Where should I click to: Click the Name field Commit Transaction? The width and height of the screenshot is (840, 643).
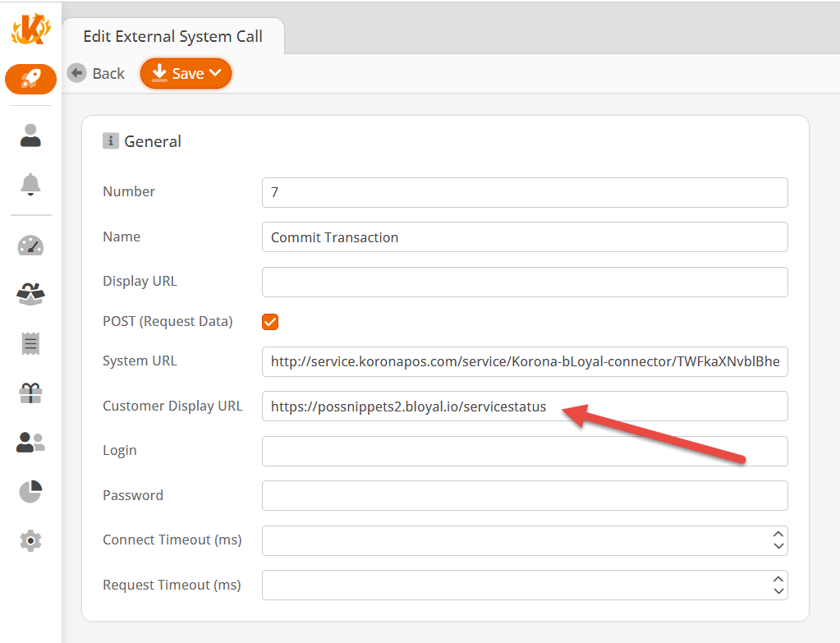pyautogui.click(x=525, y=237)
